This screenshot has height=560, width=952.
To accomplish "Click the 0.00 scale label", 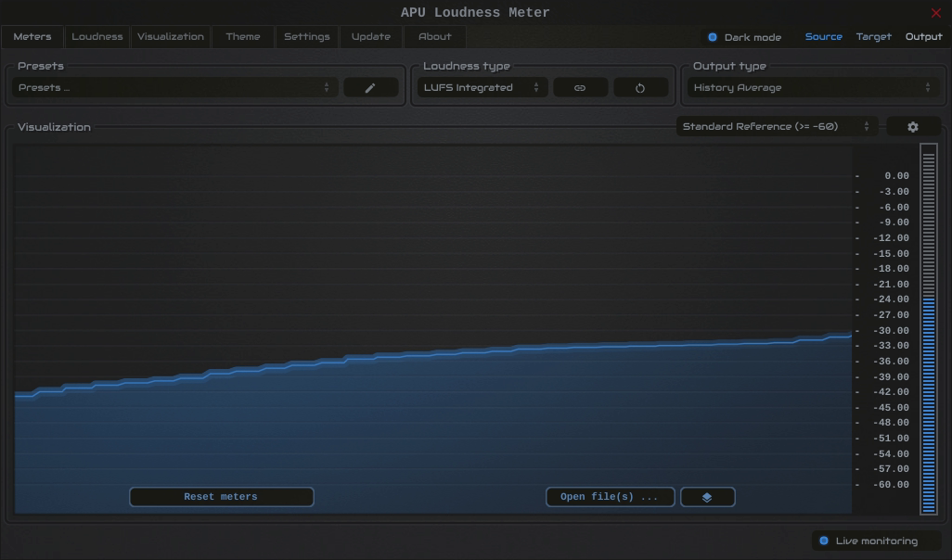I will (x=896, y=176).
